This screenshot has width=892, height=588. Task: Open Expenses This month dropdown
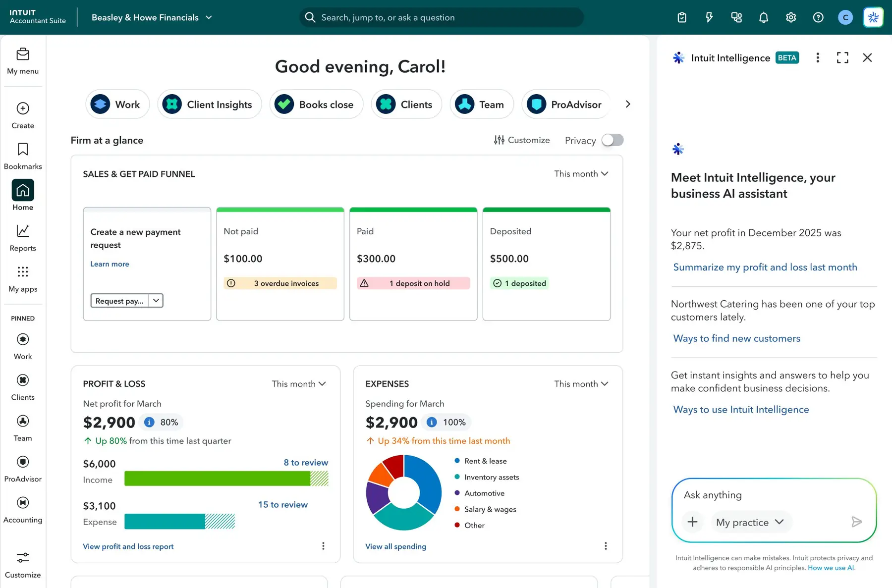tap(581, 384)
